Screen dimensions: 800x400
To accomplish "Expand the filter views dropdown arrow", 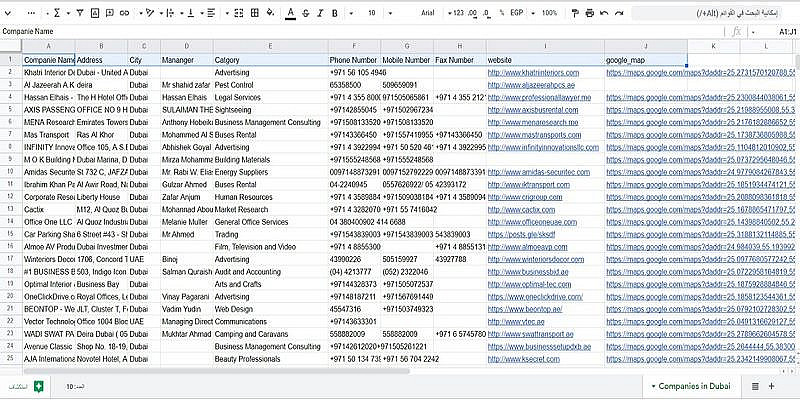I will 70,13.
